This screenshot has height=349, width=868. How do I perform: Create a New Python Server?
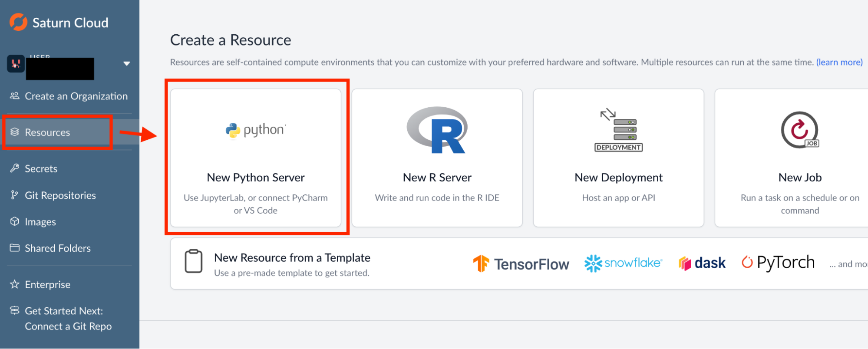pyautogui.click(x=255, y=178)
